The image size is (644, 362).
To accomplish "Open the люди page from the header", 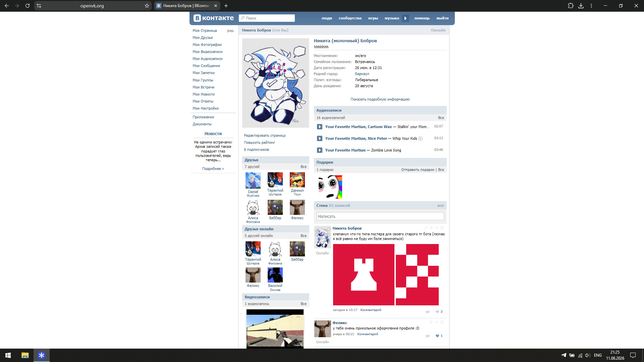I will click(327, 18).
